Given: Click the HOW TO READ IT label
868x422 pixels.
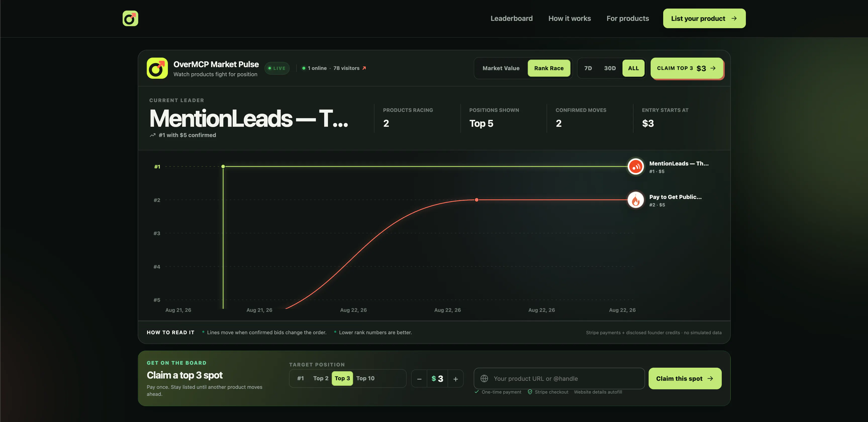Looking at the screenshot, I should click(x=170, y=333).
